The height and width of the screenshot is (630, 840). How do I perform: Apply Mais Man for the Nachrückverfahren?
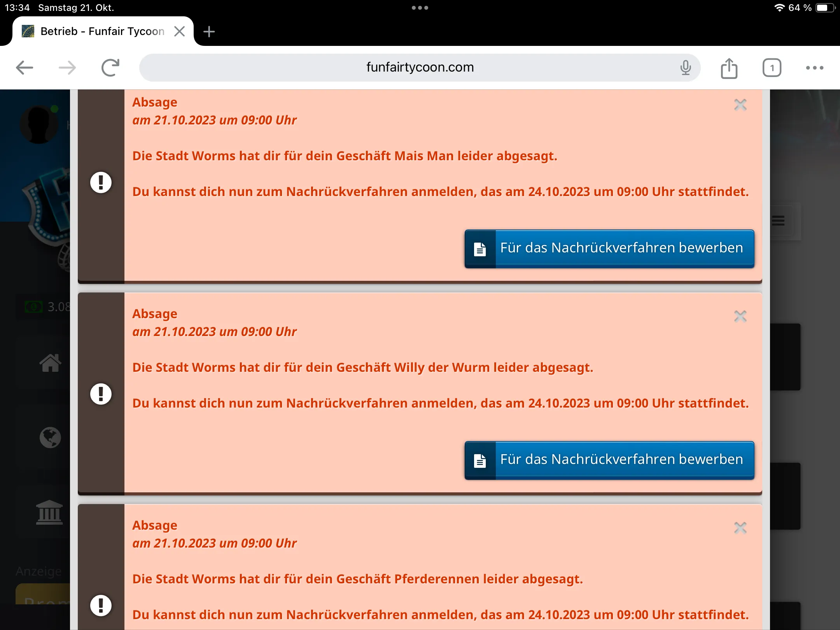(x=609, y=248)
